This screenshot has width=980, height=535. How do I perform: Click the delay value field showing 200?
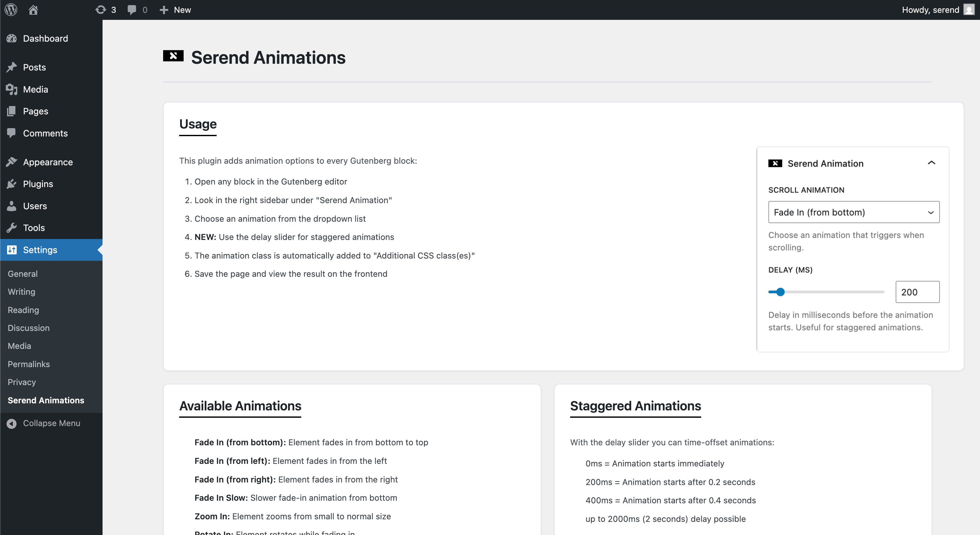(917, 292)
